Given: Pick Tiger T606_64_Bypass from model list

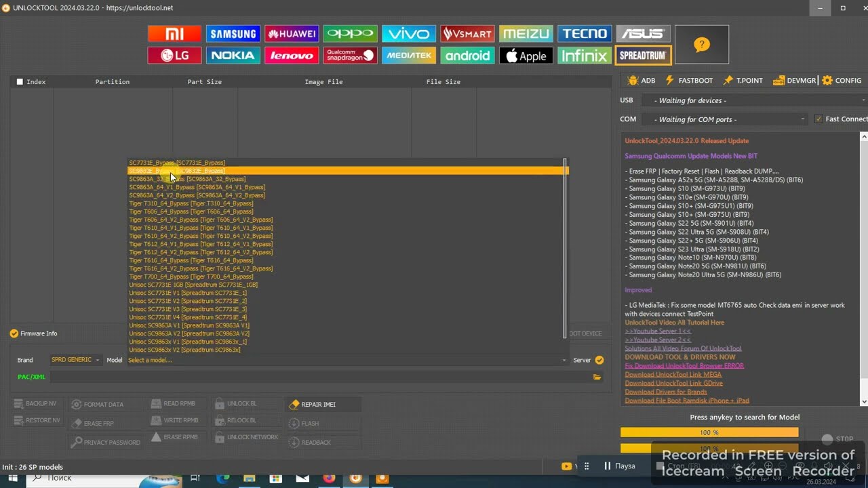Looking at the screenshot, I should [x=191, y=211].
